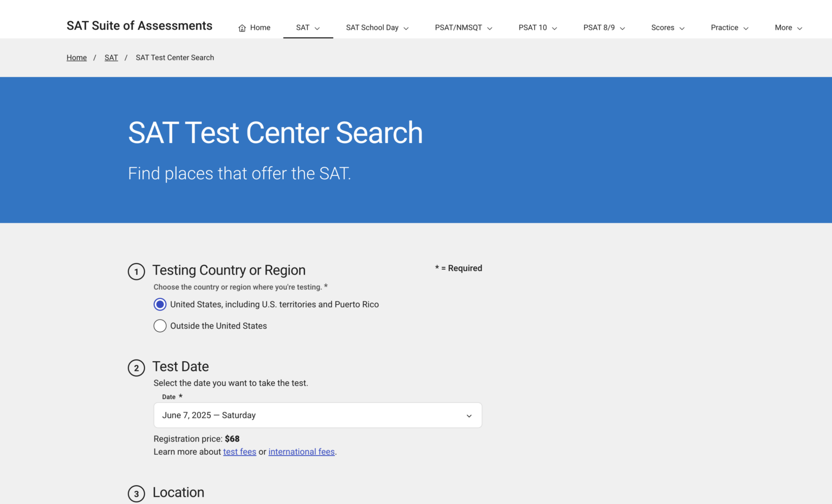This screenshot has height=504, width=832.
Task: Click the international fees link
Action: (x=302, y=451)
